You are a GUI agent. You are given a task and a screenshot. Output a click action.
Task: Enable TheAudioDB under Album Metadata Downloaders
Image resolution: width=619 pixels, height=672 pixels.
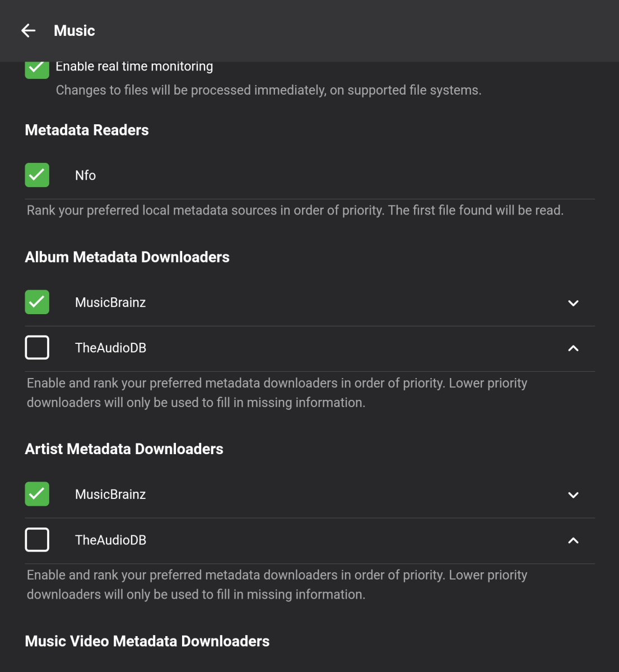[37, 348]
